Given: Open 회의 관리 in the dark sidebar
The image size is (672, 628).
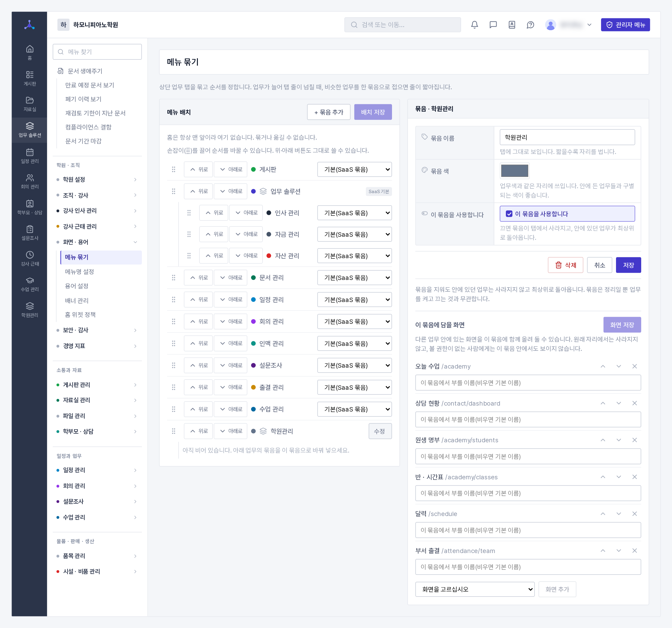Looking at the screenshot, I should point(30,182).
